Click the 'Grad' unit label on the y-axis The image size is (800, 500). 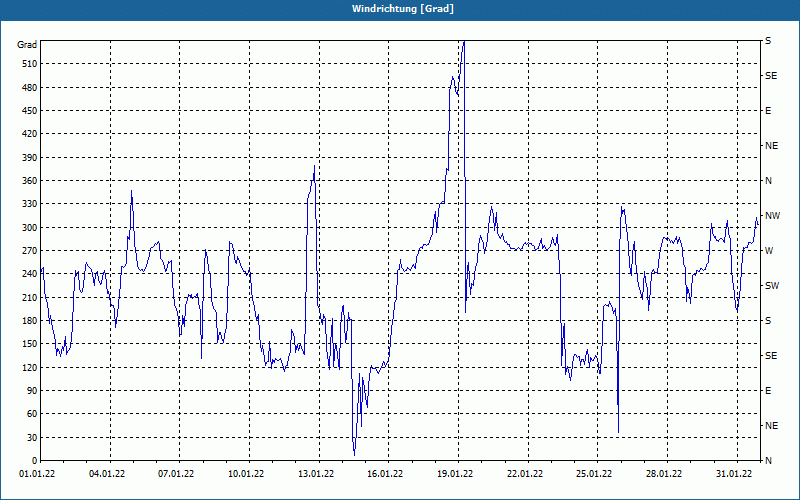pos(27,45)
